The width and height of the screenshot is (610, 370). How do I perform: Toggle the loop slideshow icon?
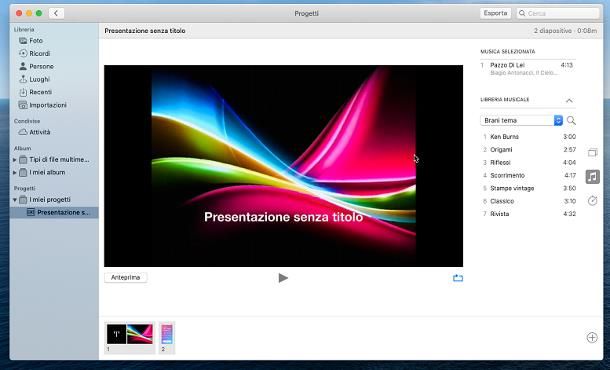click(458, 278)
